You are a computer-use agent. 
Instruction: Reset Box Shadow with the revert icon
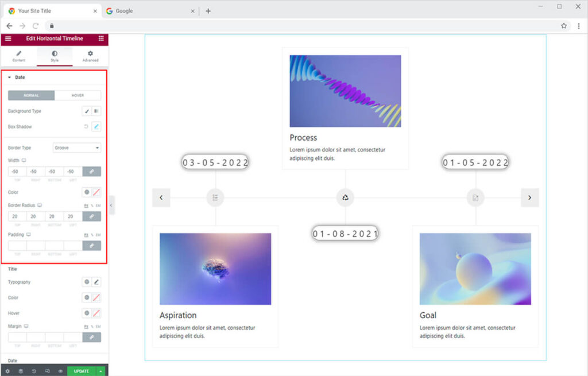[86, 126]
